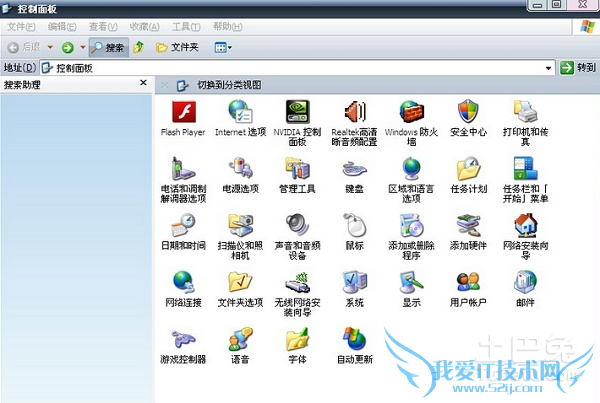
Task: Open 文件夹选项 icon
Action: point(240,289)
